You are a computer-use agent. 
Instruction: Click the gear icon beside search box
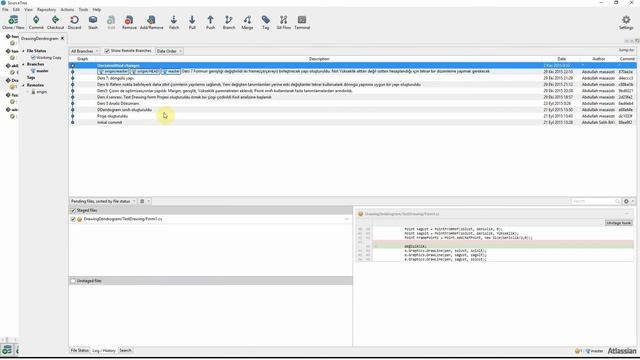[x=626, y=201]
